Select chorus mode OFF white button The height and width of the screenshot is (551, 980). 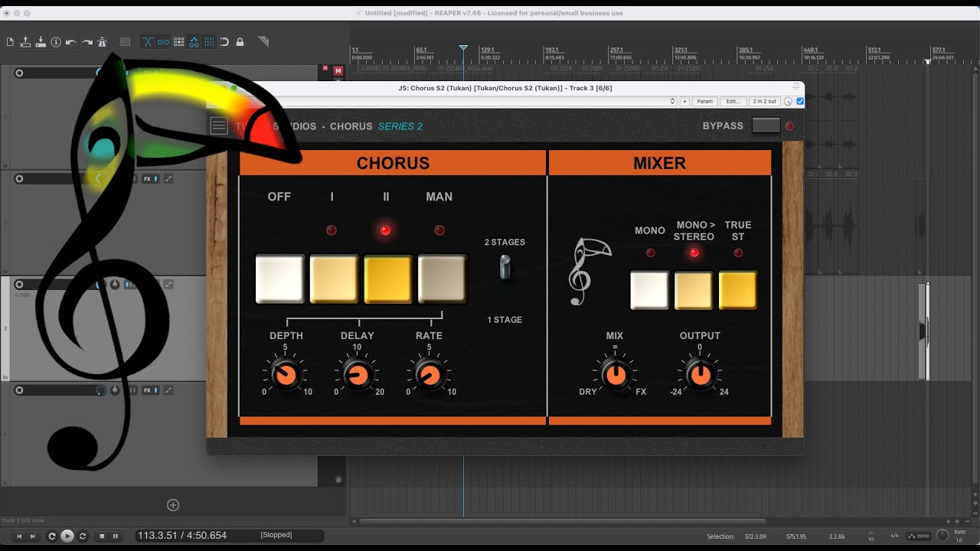[279, 279]
